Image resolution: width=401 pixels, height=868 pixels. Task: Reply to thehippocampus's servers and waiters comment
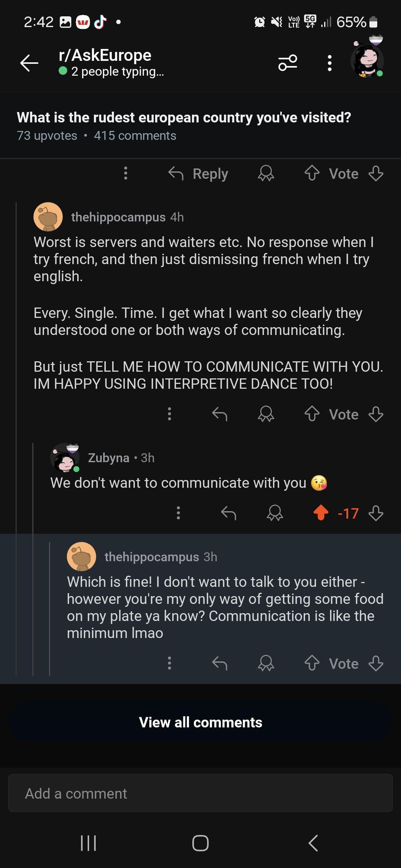click(x=219, y=414)
